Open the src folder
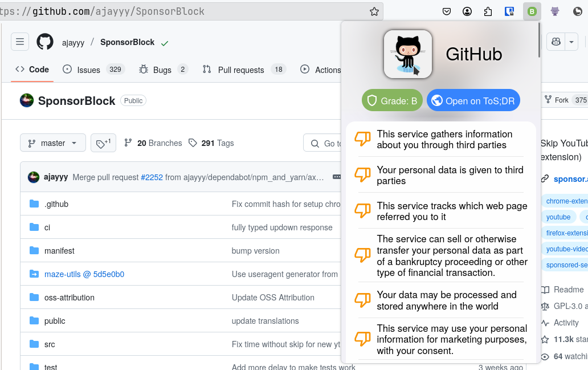The image size is (588, 370). [50, 344]
